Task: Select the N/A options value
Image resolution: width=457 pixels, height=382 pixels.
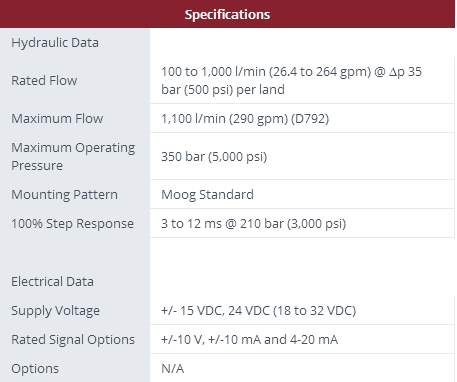Action: 172,368
